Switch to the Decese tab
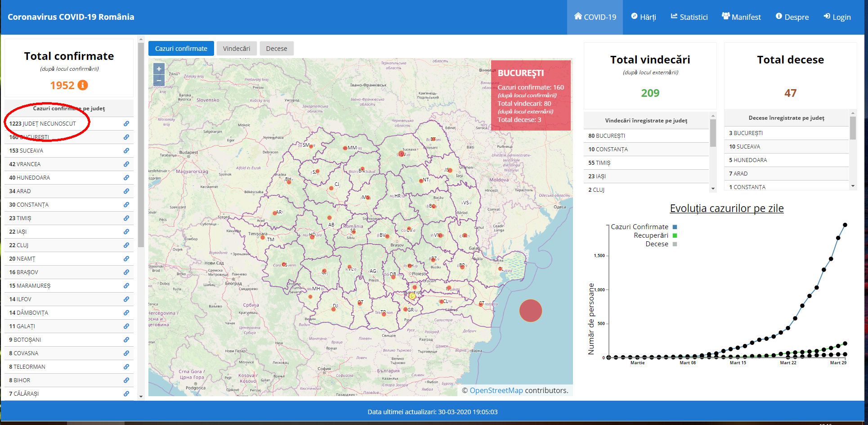This screenshot has height=425, width=868. coord(276,49)
